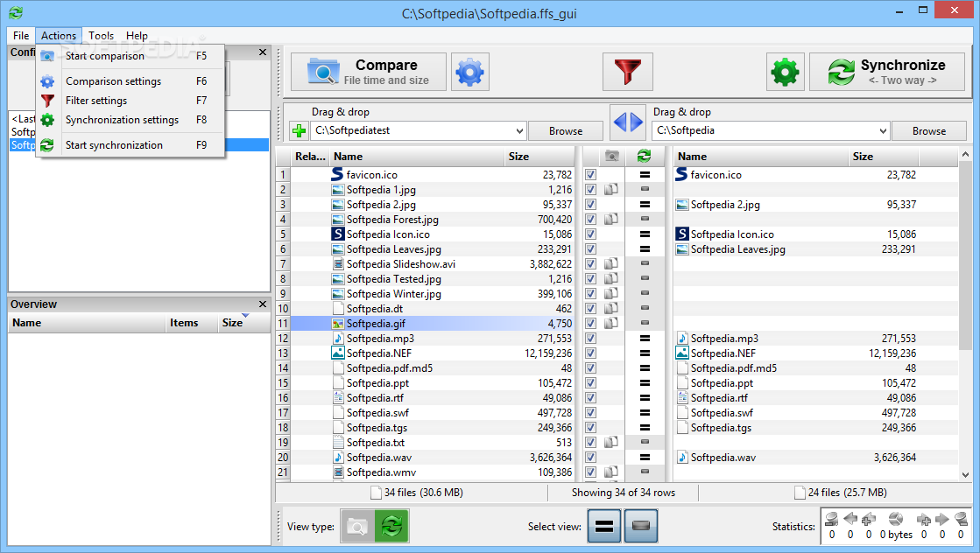Toggle the equal files view button

click(x=603, y=526)
